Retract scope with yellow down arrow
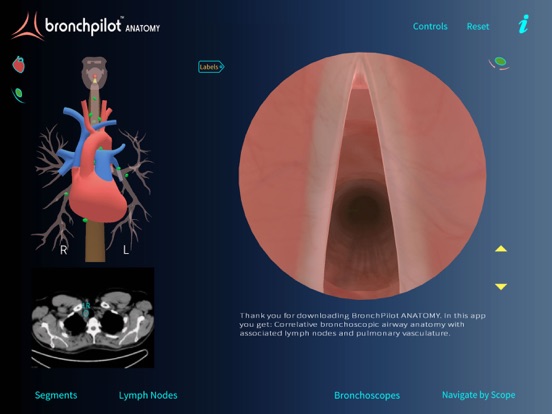The width and height of the screenshot is (552, 414). tap(501, 287)
